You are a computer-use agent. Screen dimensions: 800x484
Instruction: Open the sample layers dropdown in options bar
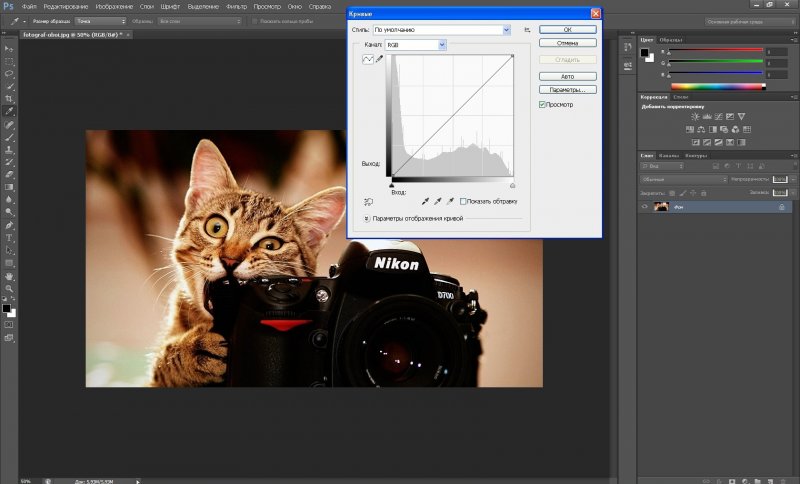point(199,21)
